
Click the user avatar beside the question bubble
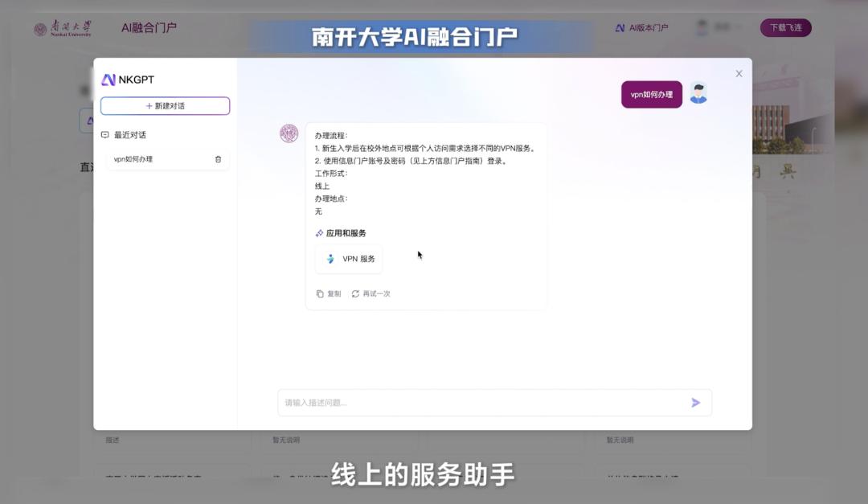coord(698,93)
